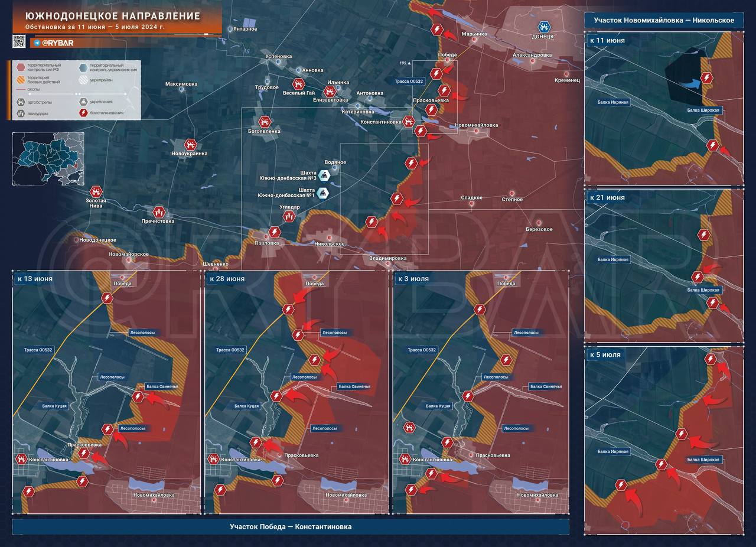Click the Telegram icon beside @RYBAR

pyautogui.click(x=37, y=43)
